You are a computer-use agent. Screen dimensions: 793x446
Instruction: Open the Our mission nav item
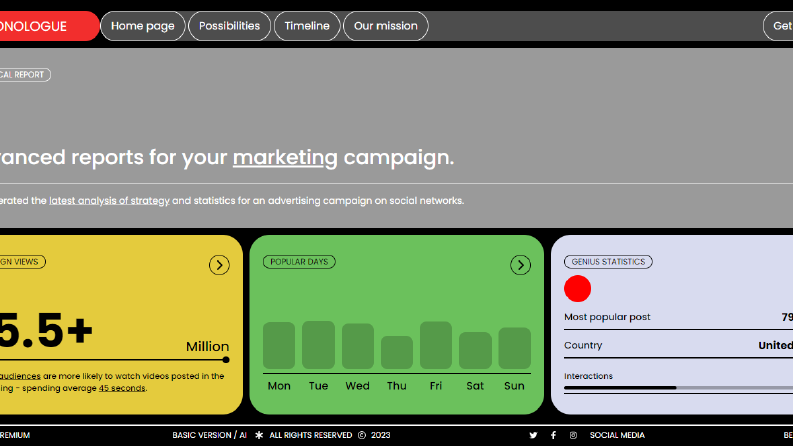coord(385,26)
